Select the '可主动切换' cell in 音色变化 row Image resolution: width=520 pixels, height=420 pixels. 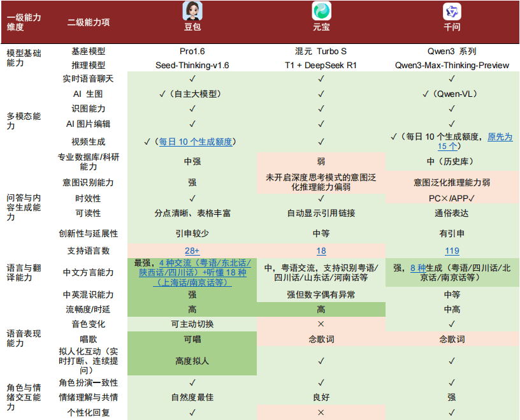(x=192, y=324)
